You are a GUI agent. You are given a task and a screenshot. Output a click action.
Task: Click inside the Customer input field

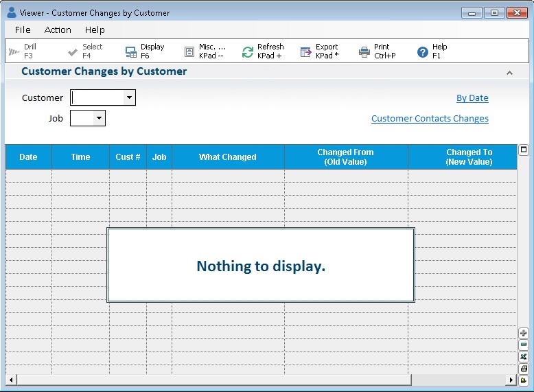point(97,98)
